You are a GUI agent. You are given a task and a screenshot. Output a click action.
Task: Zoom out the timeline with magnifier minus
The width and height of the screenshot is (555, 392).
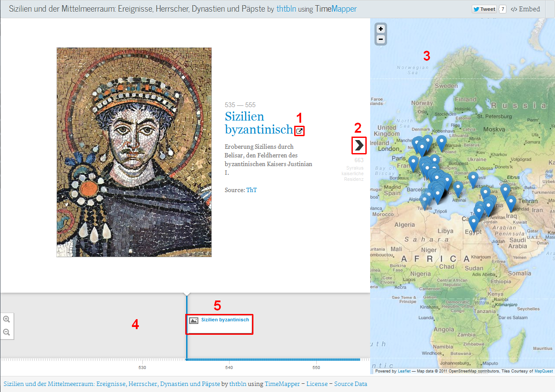click(7, 333)
